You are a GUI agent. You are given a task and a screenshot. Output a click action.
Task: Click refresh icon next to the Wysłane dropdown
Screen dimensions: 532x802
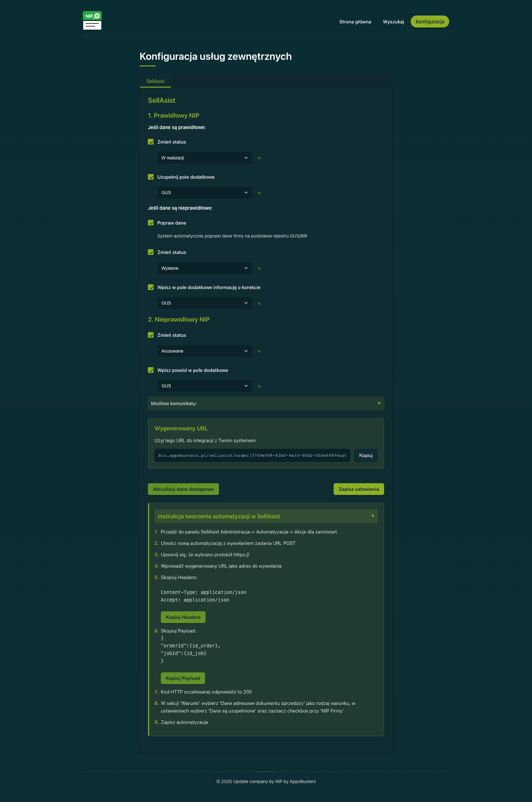pyautogui.click(x=259, y=268)
